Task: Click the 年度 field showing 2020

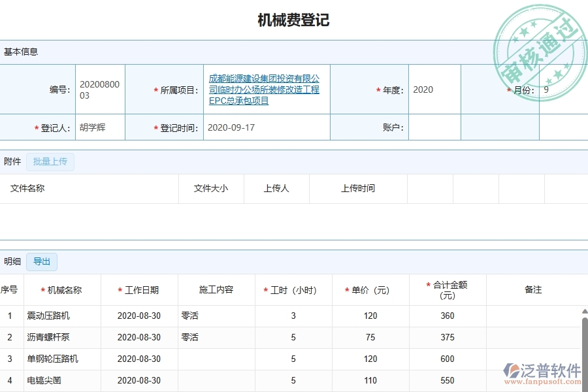Action: pyautogui.click(x=433, y=90)
